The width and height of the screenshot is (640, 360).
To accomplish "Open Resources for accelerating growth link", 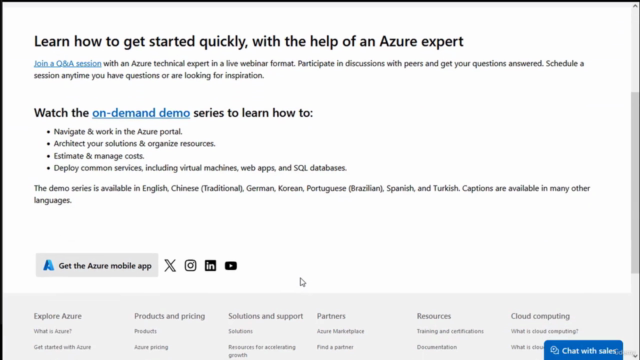I will click(262, 351).
